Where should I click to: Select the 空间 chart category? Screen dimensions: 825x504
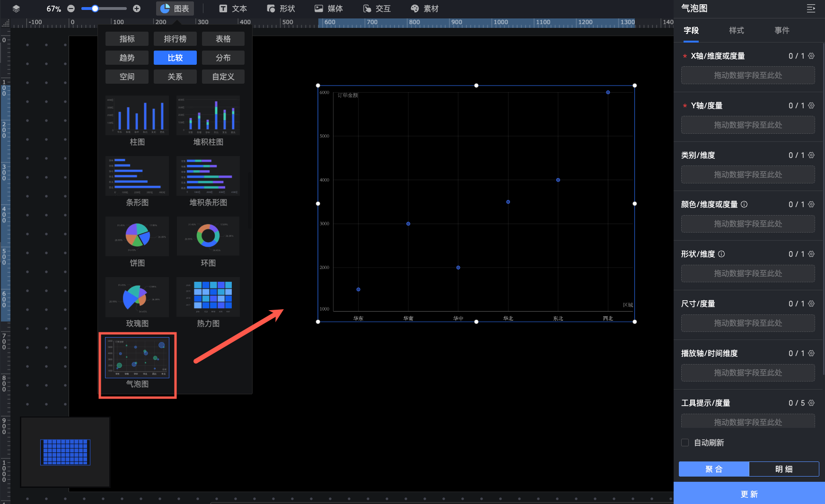click(127, 77)
